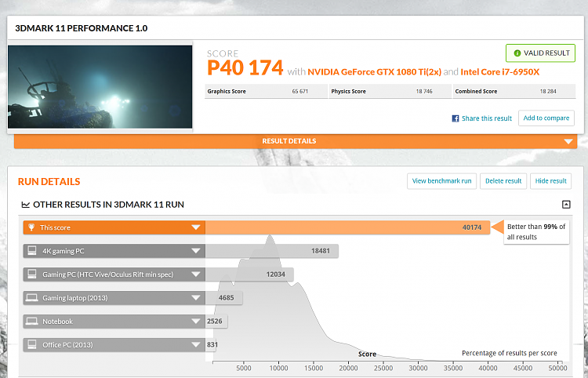The width and height of the screenshot is (588, 378).
Task: Click the 4685 score value
Action: pos(226,298)
